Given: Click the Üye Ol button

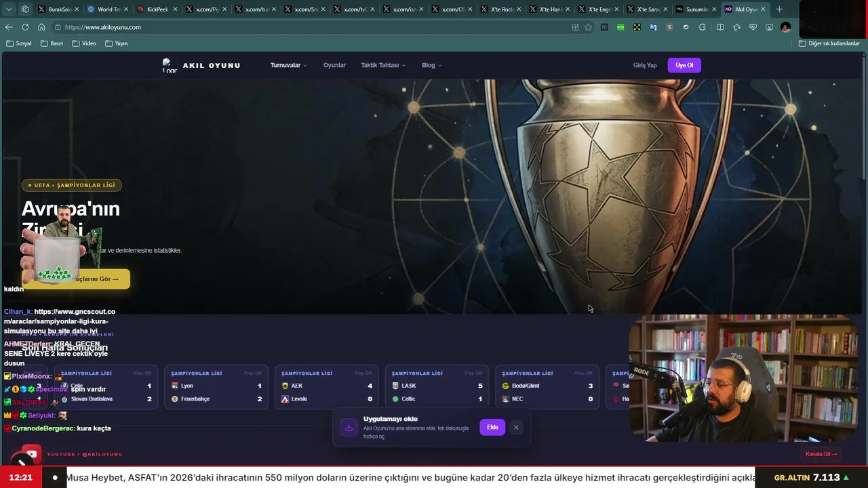Looking at the screenshot, I should point(684,65).
